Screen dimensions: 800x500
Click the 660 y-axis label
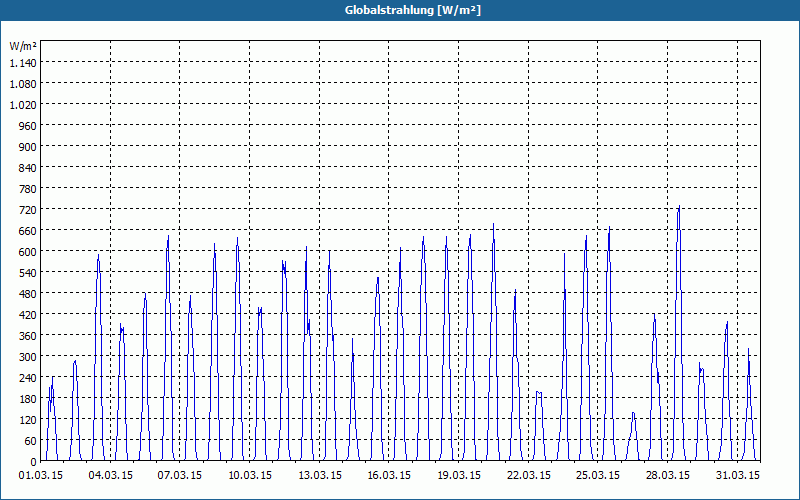[28, 231]
